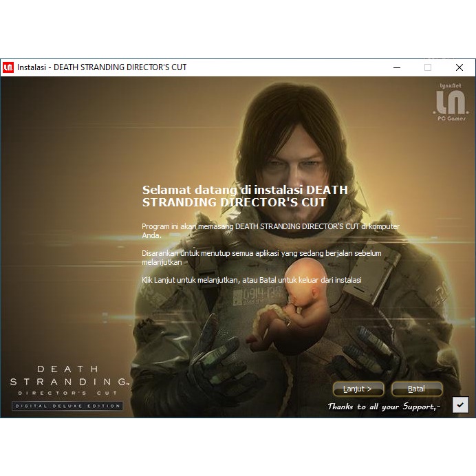This screenshot has width=476, height=476.
Task: Click the "Program ini akan memasang" paragraph
Action: [270, 230]
